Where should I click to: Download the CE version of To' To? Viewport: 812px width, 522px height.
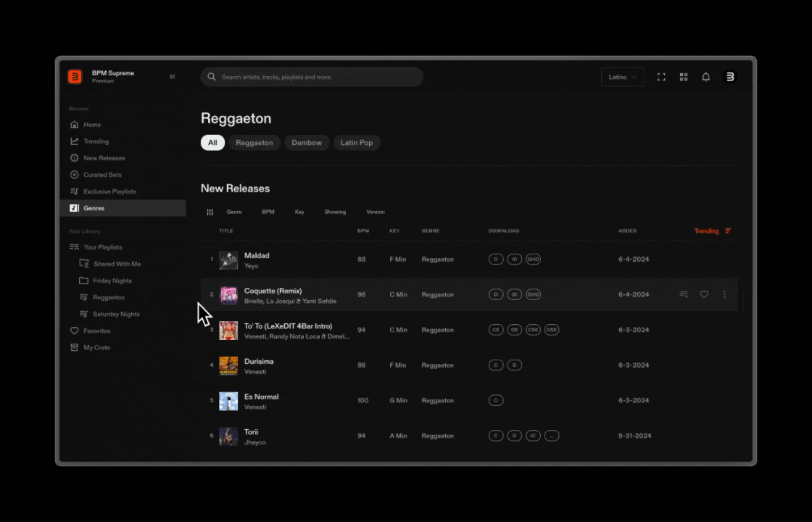pyautogui.click(x=496, y=329)
